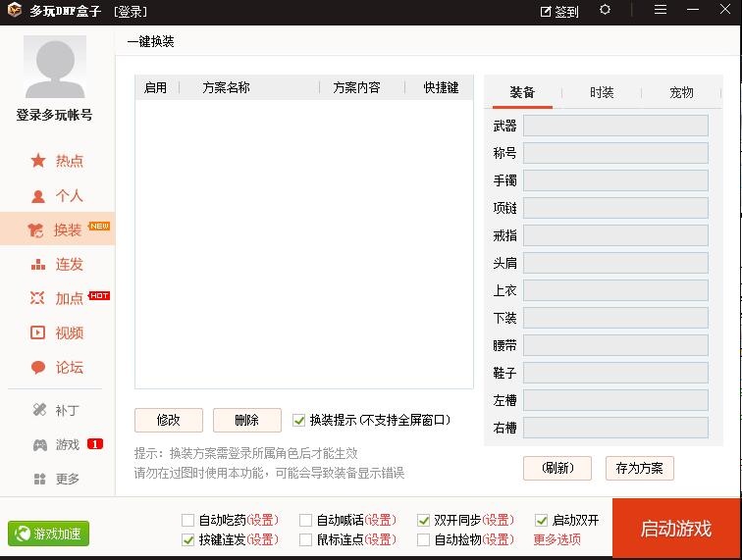The image size is (742, 560).
Task: Click the settings gear in title bar
Action: [605, 10]
